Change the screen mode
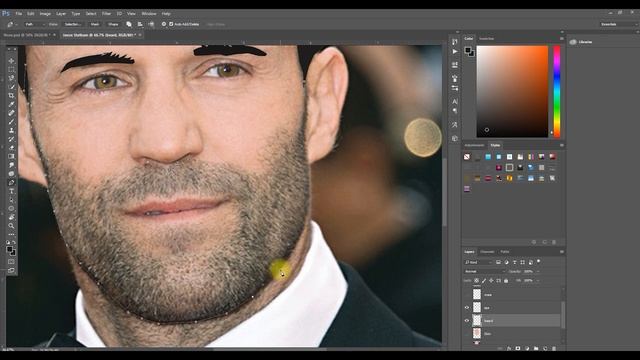The height and width of the screenshot is (360, 640). (x=11, y=270)
